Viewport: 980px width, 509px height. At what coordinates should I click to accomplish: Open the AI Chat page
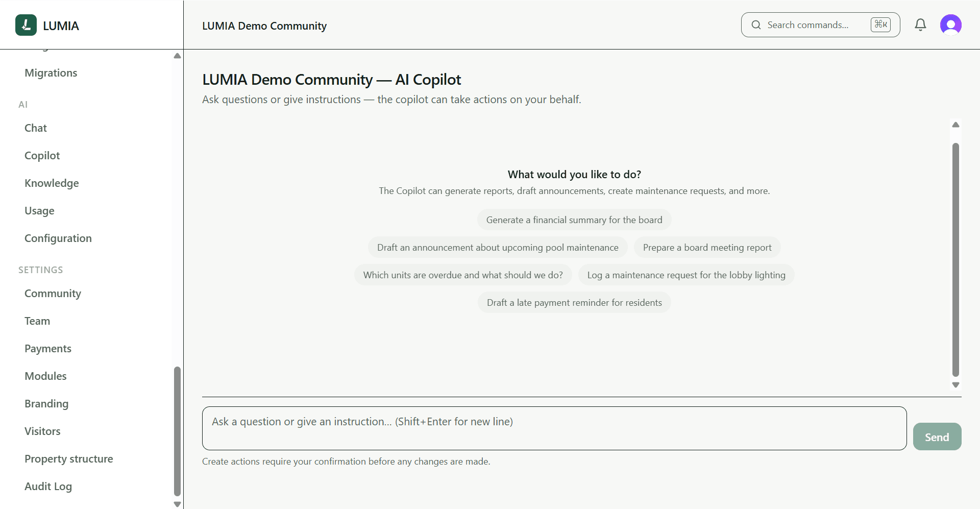point(36,128)
